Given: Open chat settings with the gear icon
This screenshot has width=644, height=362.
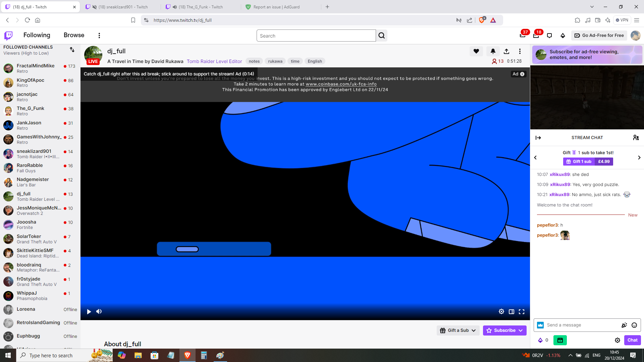Looking at the screenshot, I should [617, 340].
